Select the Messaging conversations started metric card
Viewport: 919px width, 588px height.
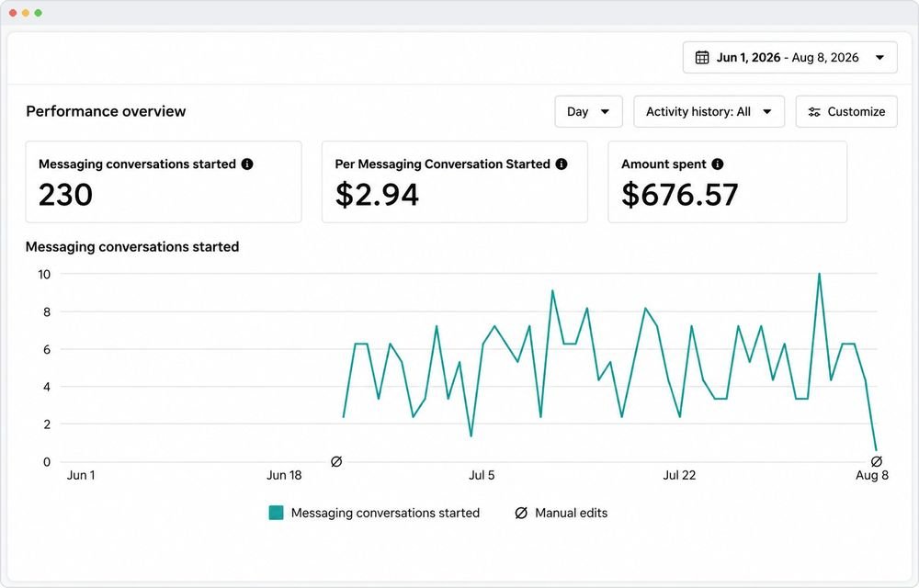pyautogui.click(x=164, y=182)
